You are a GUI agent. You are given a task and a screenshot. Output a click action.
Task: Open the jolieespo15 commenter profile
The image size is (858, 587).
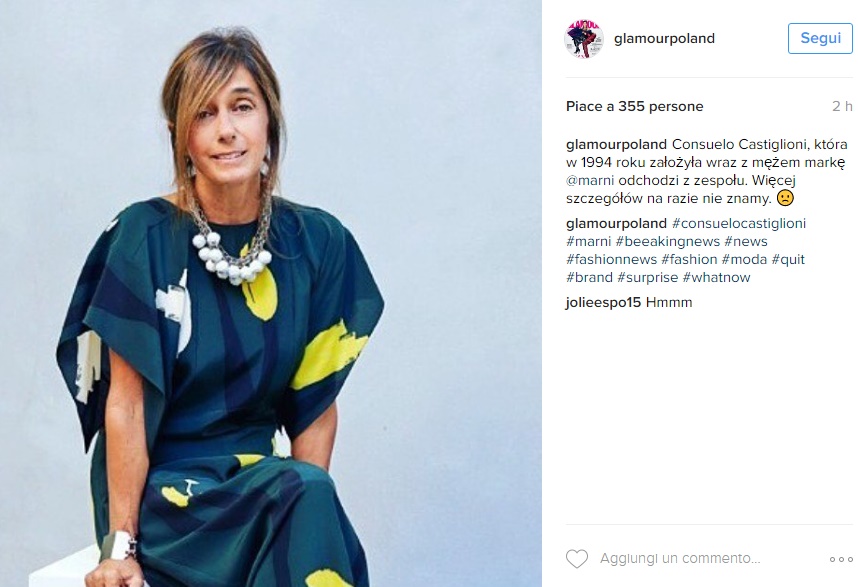(x=603, y=302)
